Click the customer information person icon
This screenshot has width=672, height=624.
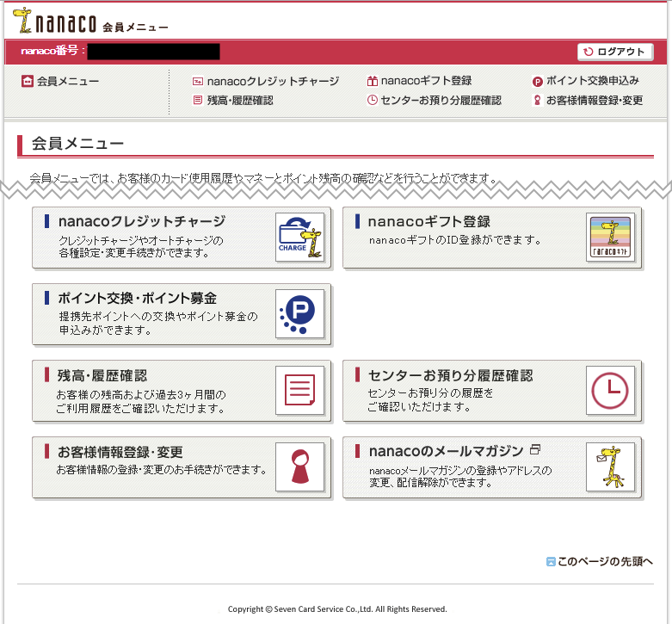click(299, 467)
